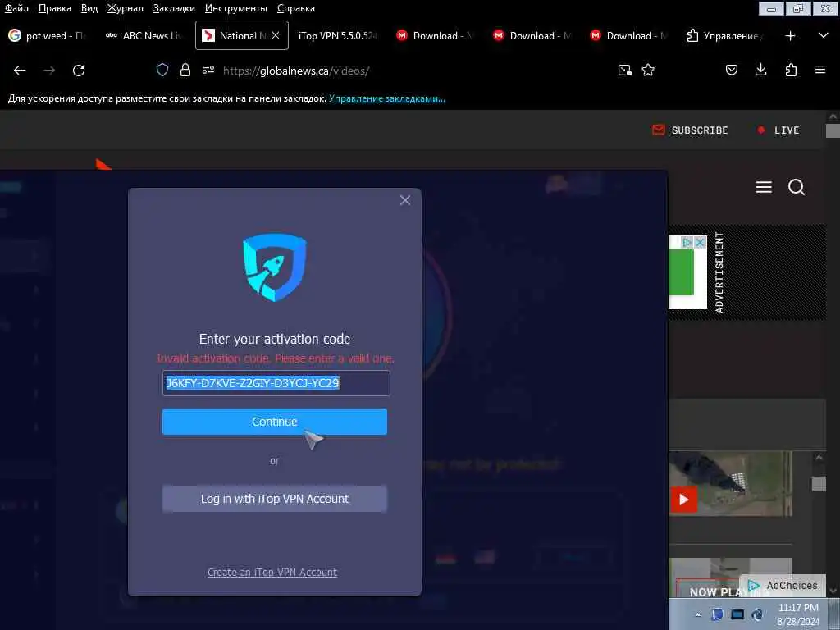Click the site security padlock icon
840x630 pixels.
coord(185,71)
